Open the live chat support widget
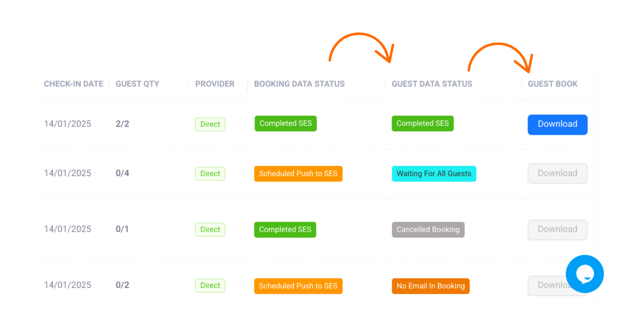The height and width of the screenshot is (332, 644). (585, 274)
